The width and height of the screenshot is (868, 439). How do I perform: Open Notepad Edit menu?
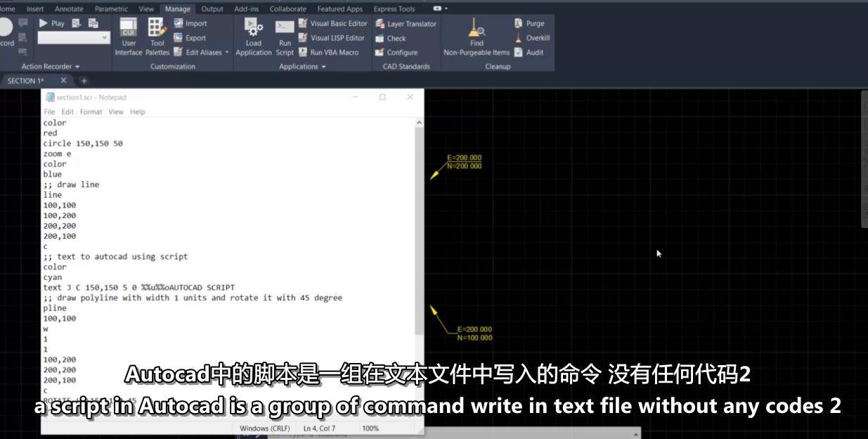[67, 111]
